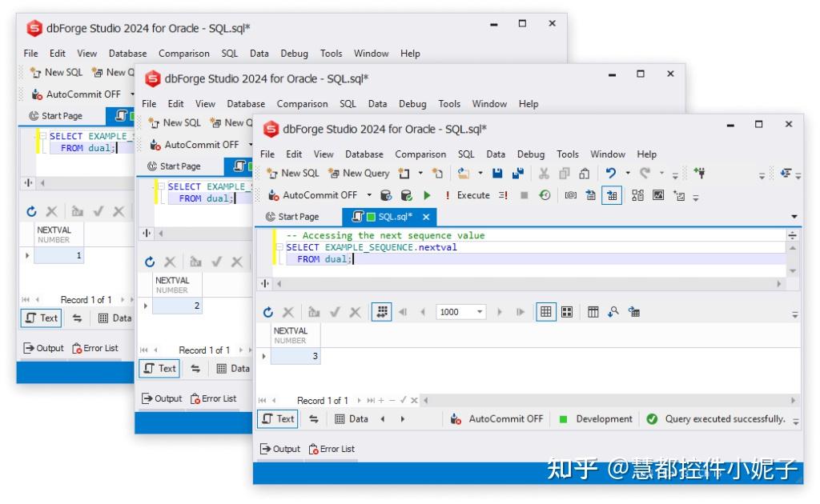The image size is (820, 504).
Task: Click the refresh icon in the middle window
Action: pos(150,262)
